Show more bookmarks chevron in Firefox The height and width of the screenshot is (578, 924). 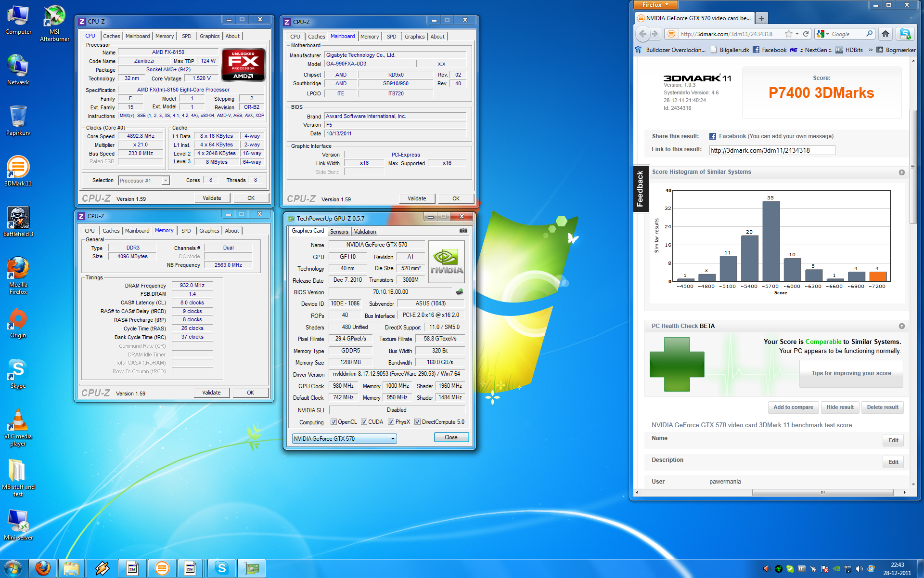pos(871,50)
